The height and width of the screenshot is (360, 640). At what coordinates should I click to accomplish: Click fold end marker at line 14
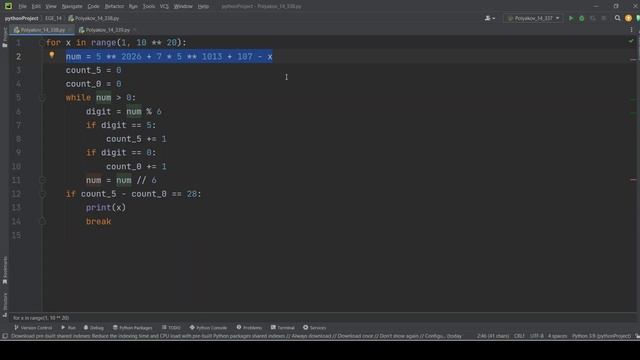(42, 221)
